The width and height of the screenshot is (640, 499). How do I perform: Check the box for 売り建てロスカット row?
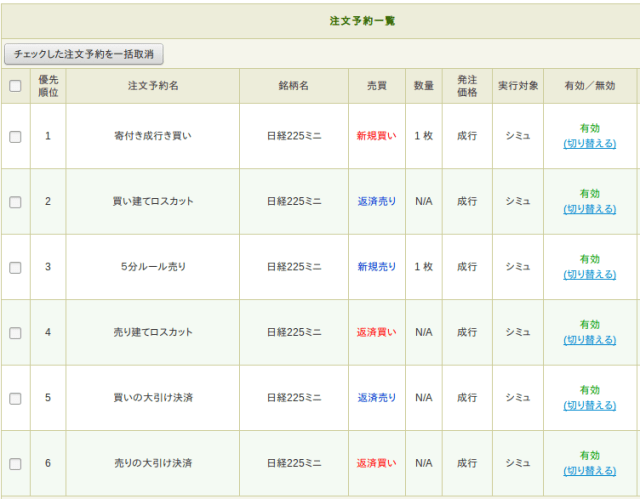point(15,333)
